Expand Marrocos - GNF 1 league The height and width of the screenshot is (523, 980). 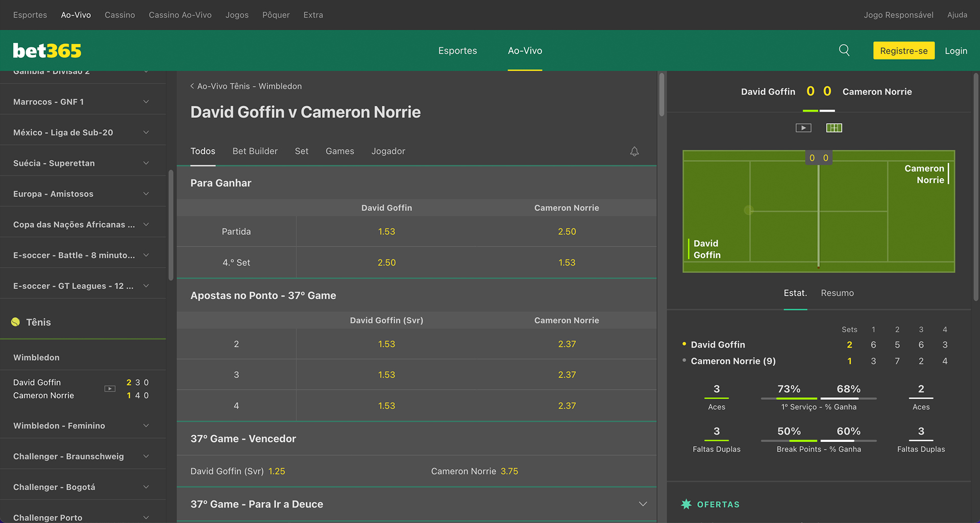83,102
